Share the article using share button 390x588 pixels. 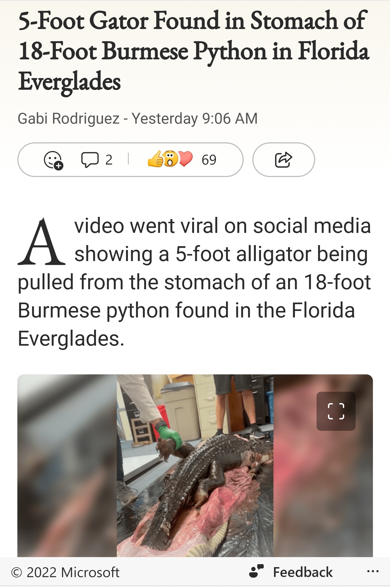pyautogui.click(x=283, y=160)
